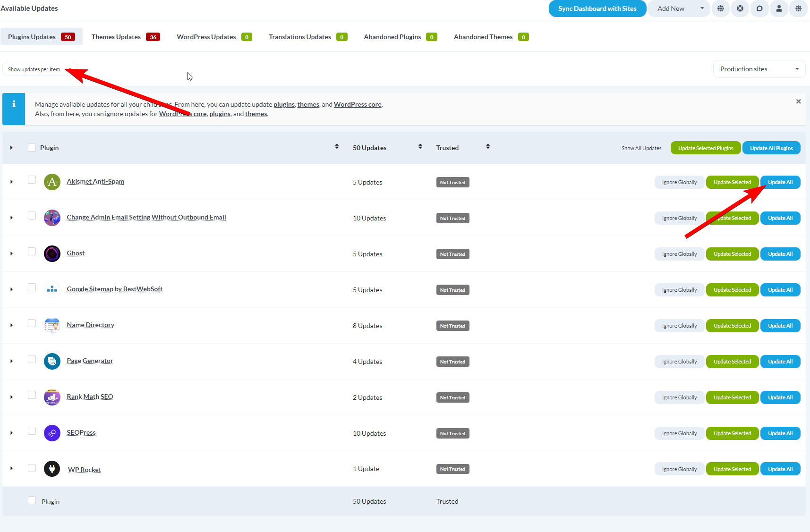This screenshot has width=810, height=532.
Task: Click the info icon on the notice banner
Action: 13,103
